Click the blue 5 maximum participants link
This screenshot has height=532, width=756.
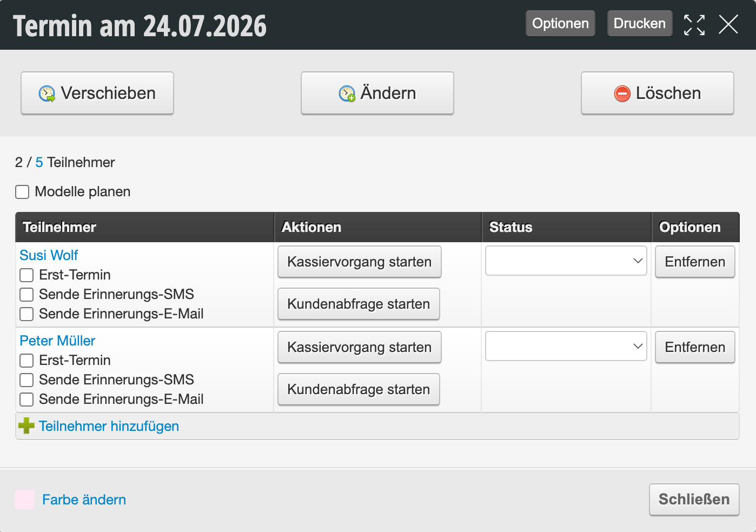39,162
